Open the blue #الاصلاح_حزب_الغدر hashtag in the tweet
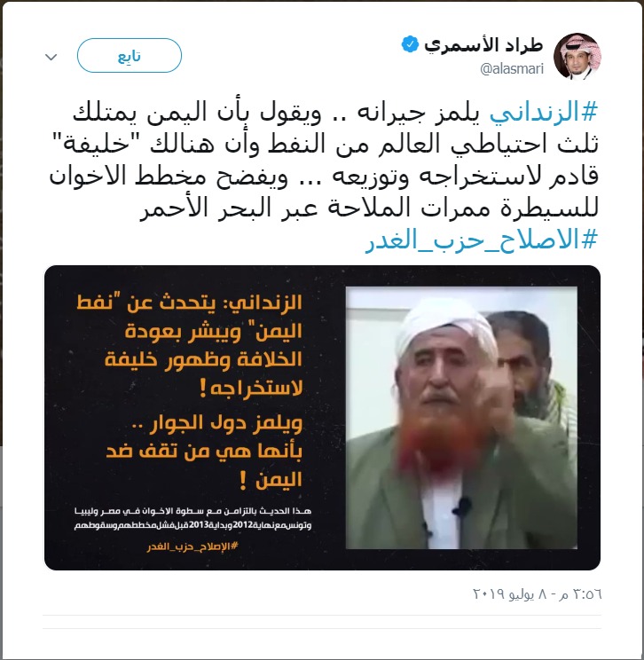The height and width of the screenshot is (660, 644). point(482,240)
